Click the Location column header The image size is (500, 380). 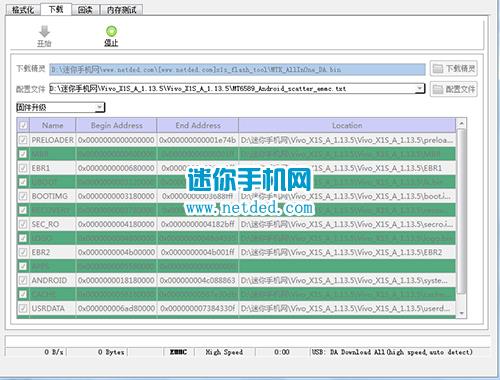(347, 125)
